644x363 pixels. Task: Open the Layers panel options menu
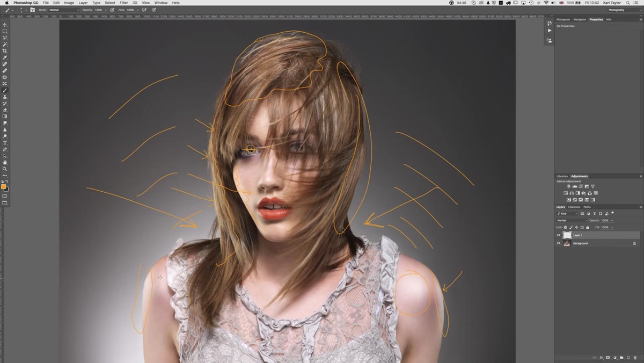click(x=641, y=207)
